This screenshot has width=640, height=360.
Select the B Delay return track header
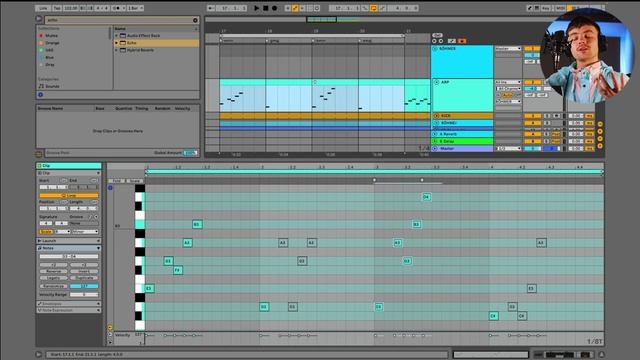pos(462,141)
